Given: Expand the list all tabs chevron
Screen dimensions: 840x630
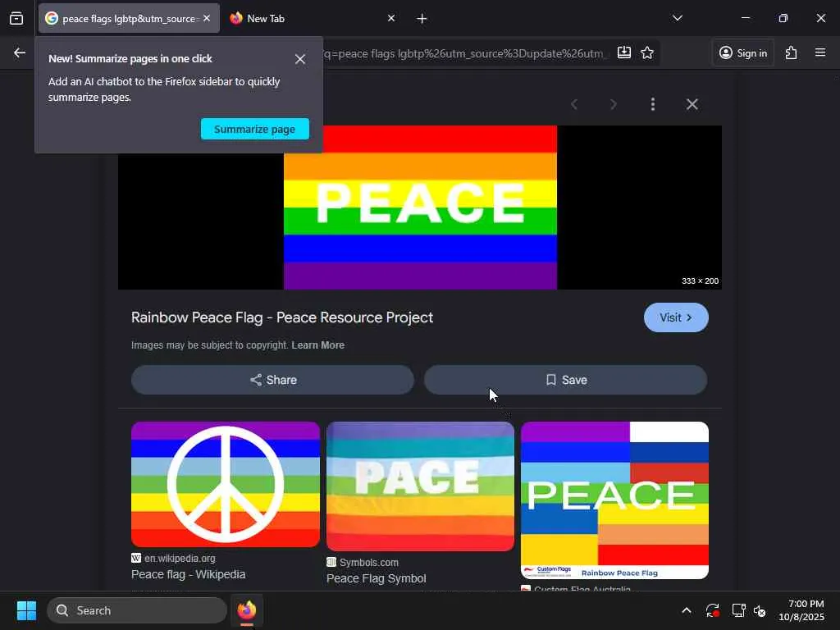Looking at the screenshot, I should click(x=677, y=18).
